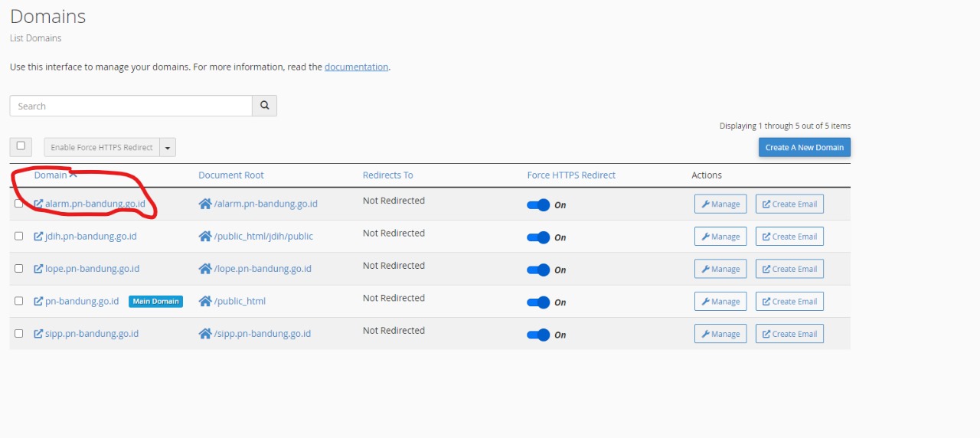Sort by Force HTTPS Redirect column header
Viewport: 980px width, 438px height.
(571, 175)
